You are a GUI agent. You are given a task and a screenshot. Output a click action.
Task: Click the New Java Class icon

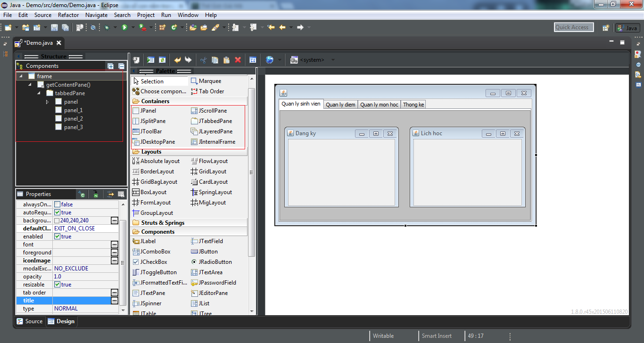pos(174,27)
